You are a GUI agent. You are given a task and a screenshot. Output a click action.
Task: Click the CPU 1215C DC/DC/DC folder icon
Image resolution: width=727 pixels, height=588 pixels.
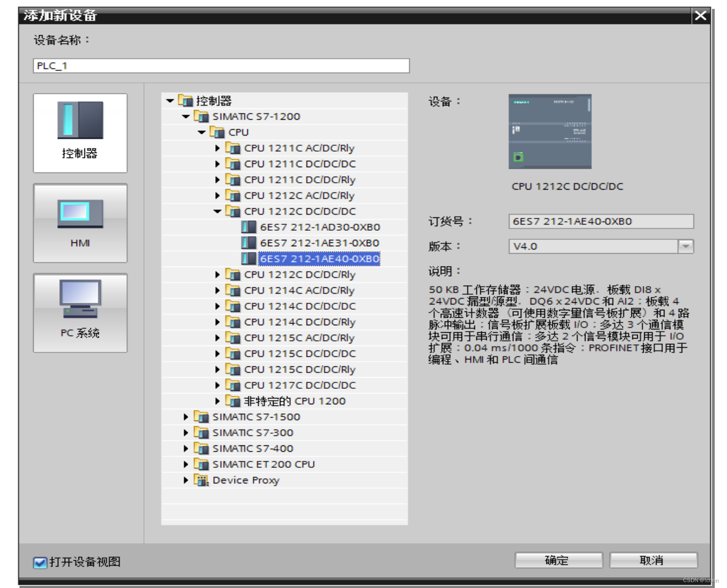coord(233,354)
